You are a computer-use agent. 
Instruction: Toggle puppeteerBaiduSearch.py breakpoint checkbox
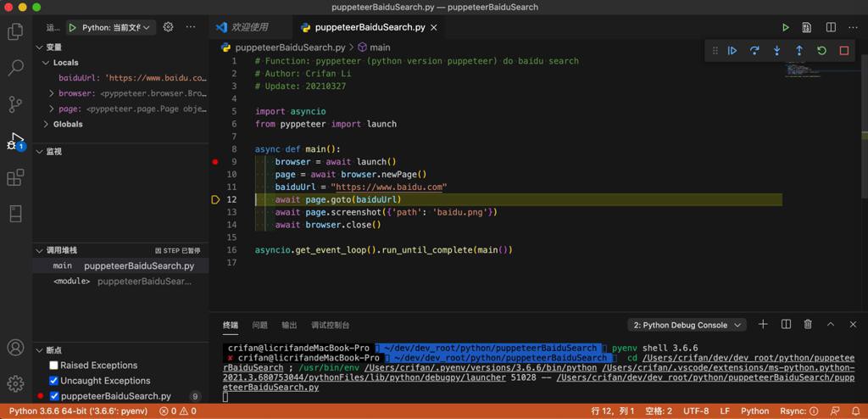[53, 396]
